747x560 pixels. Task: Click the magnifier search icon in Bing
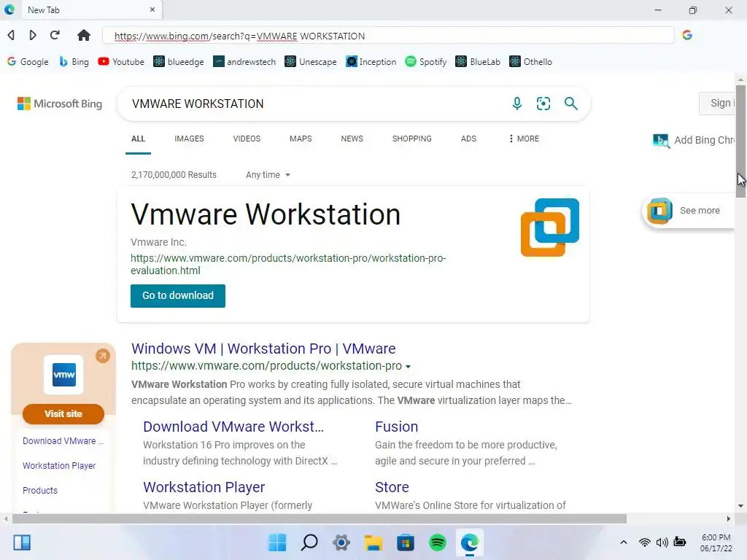570,104
